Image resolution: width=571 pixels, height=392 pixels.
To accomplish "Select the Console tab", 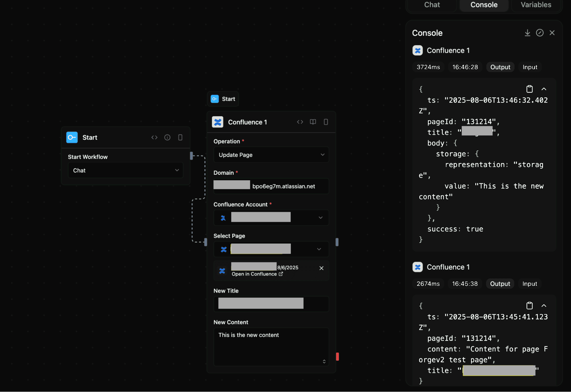I will (484, 5).
